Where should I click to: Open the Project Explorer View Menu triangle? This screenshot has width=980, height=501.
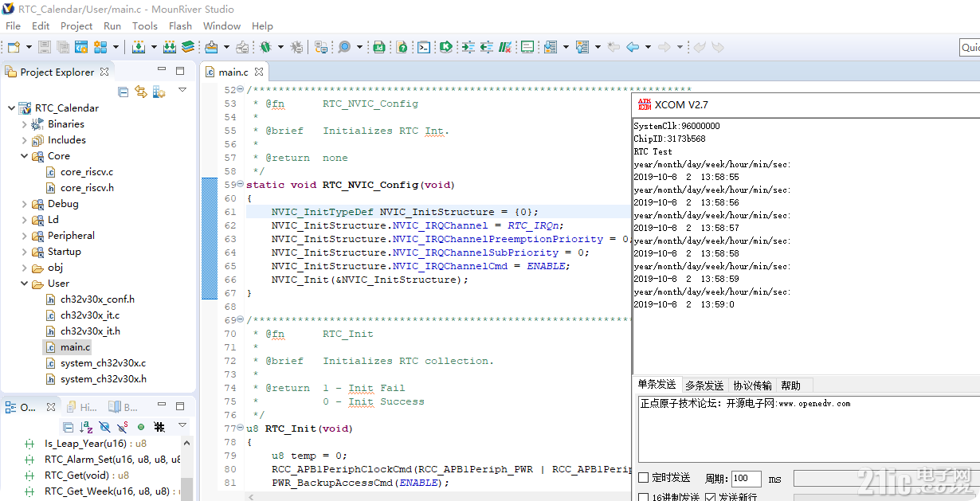click(x=182, y=91)
